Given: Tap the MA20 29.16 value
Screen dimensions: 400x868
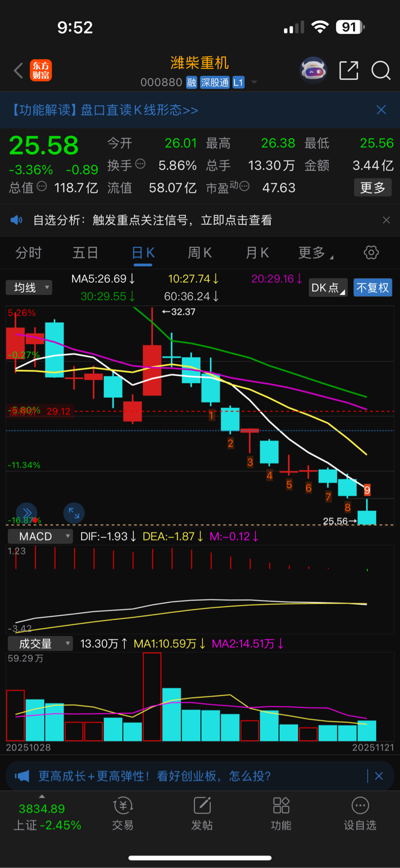Looking at the screenshot, I should pos(277,279).
